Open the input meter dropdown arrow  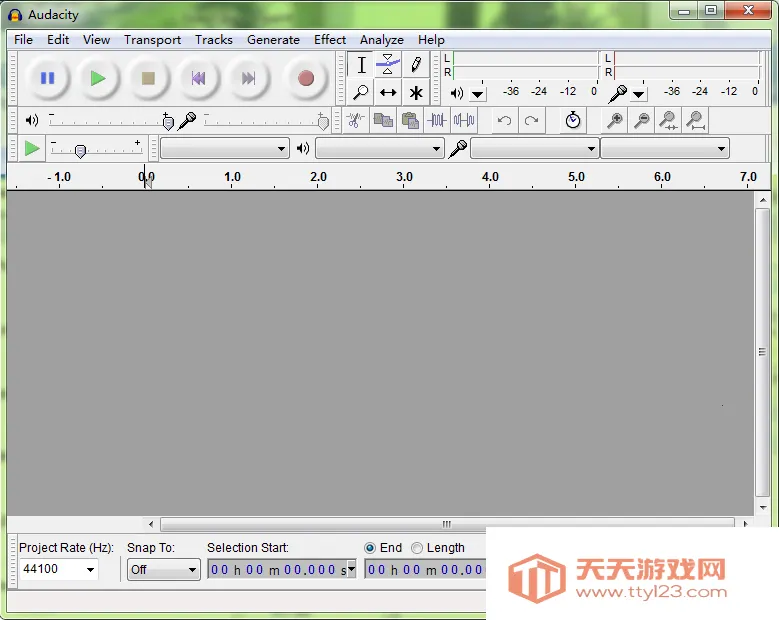tap(638, 94)
